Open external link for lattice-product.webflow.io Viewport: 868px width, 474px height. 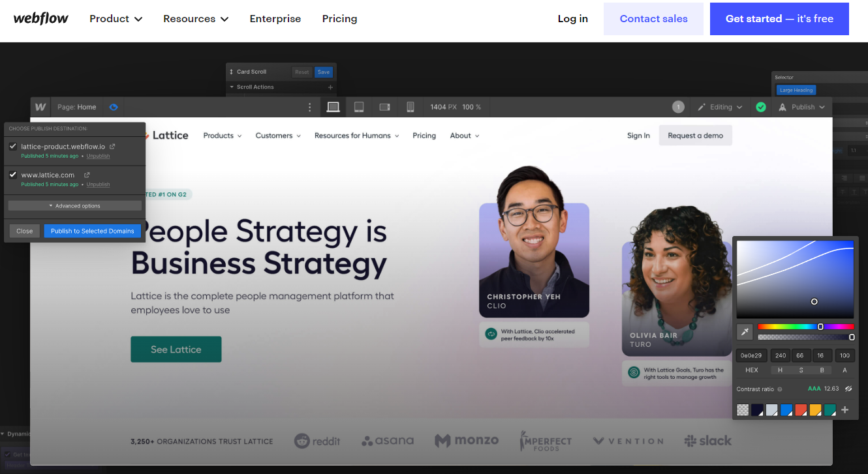[x=112, y=147]
